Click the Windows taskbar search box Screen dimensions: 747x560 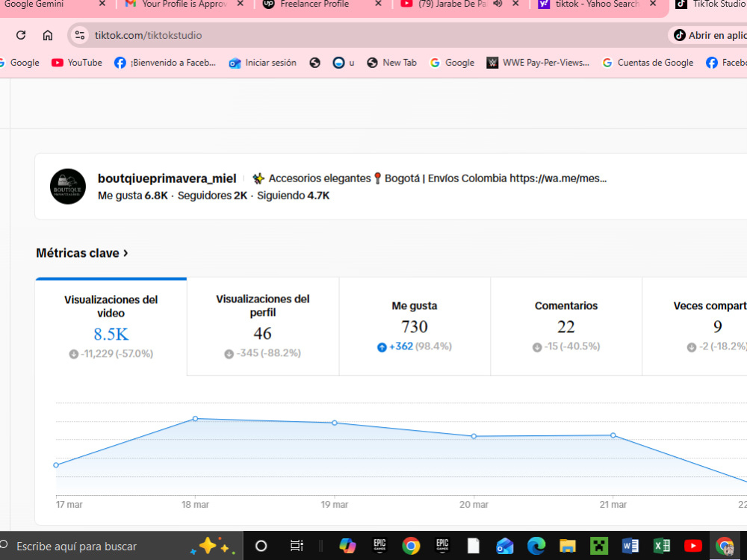tap(122, 547)
